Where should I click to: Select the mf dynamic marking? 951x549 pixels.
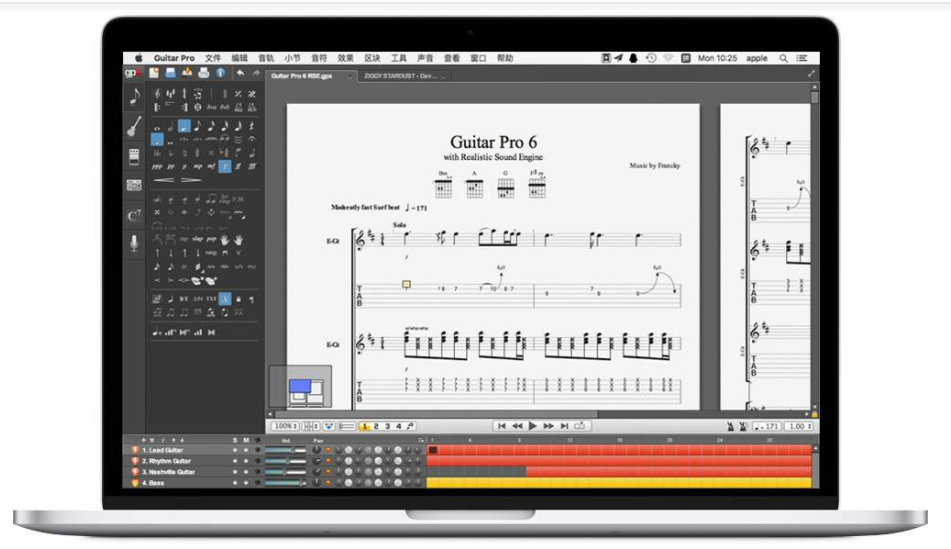click(211, 166)
